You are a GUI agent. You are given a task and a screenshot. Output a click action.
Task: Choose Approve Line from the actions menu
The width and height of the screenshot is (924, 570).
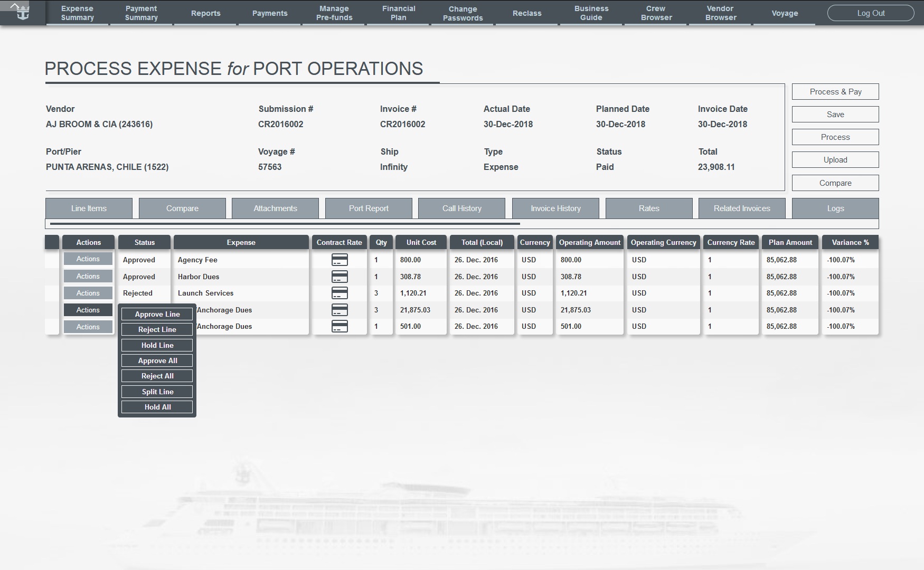click(x=157, y=314)
